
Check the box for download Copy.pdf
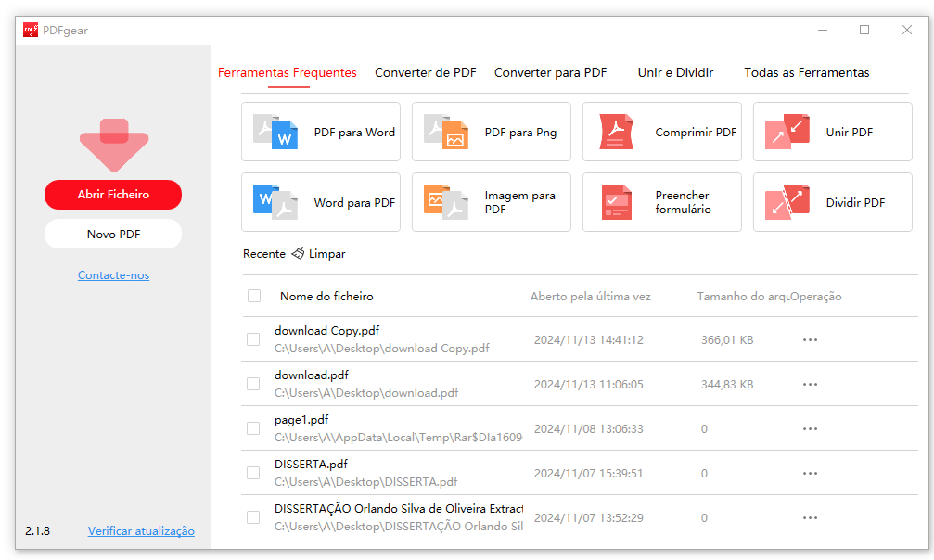pyautogui.click(x=253, y=339)
